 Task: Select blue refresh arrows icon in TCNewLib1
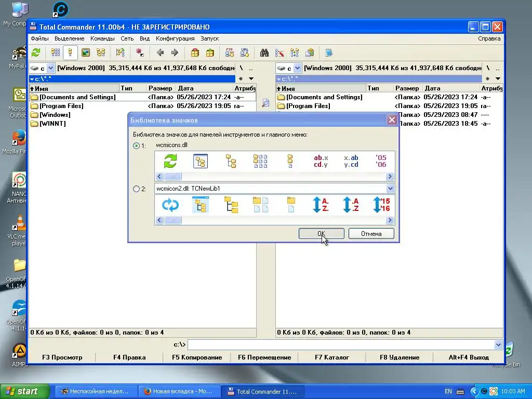click(170, 205)
